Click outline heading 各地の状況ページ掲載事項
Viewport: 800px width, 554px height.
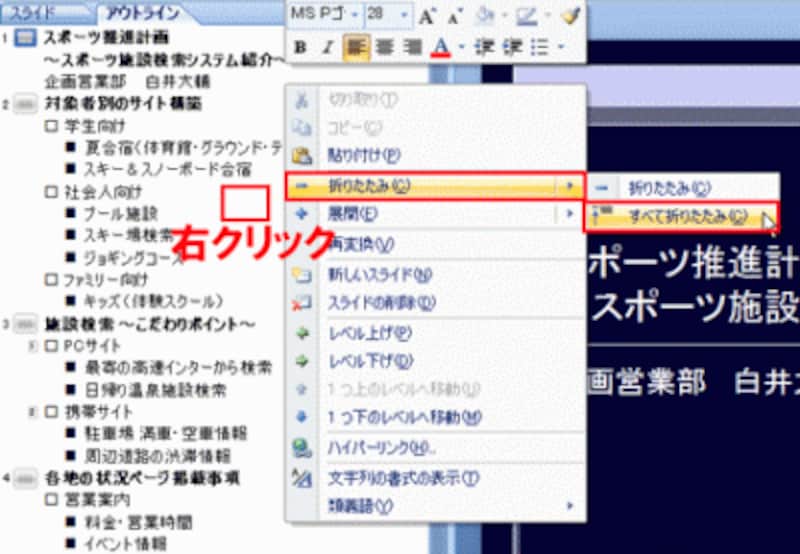[142, 479]
